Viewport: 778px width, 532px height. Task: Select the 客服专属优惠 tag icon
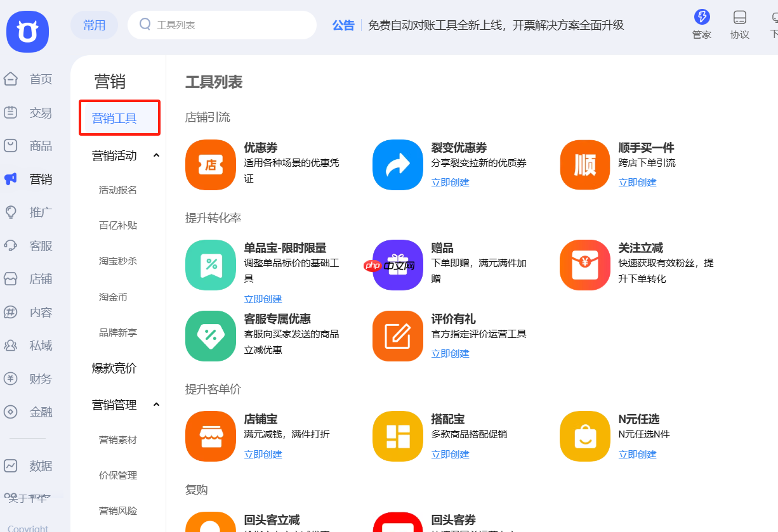tap(210, 336)
